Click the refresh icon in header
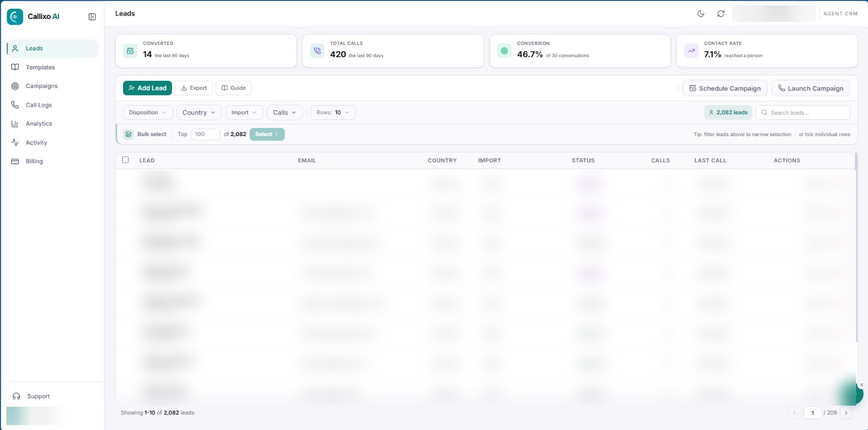The height and width of the screenshot is (430, 868). [720, 14]
